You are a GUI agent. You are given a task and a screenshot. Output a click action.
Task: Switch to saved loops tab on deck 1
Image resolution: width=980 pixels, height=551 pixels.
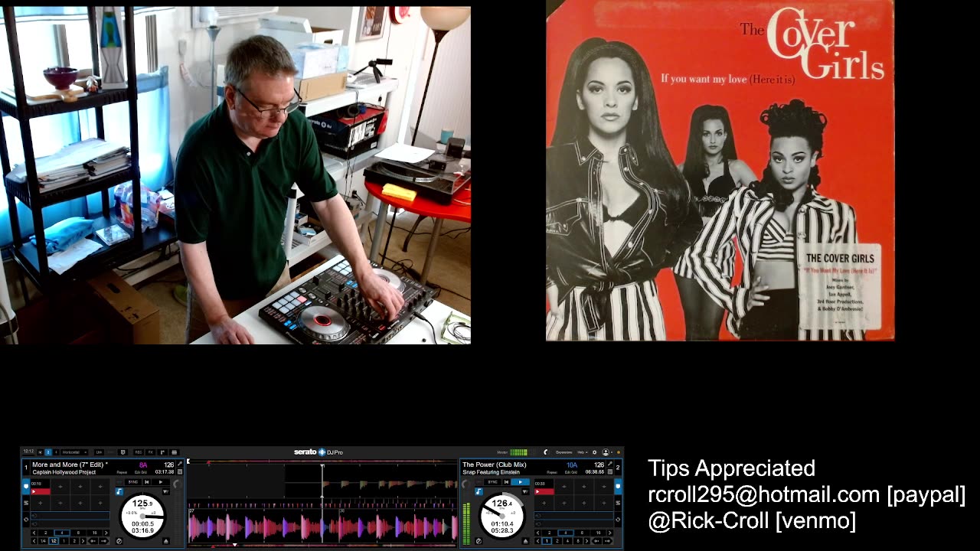coord(26,503)
